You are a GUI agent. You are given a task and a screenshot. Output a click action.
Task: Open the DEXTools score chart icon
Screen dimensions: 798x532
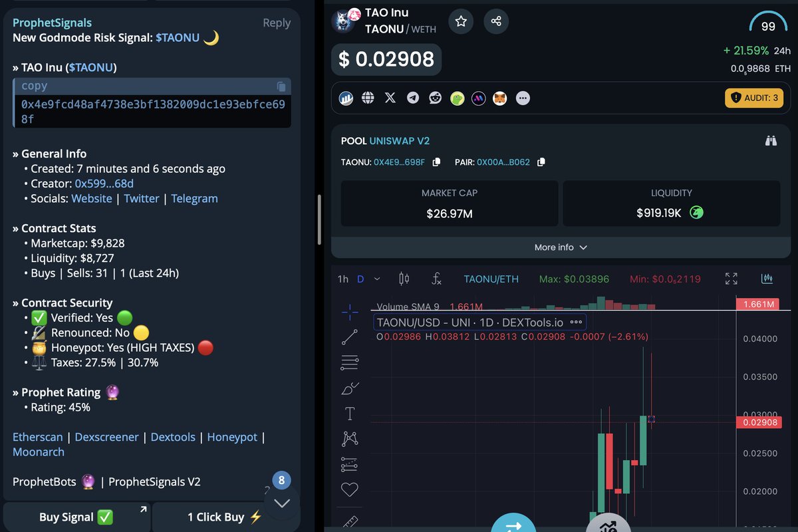pyautogui.click(x=346, y=98)
